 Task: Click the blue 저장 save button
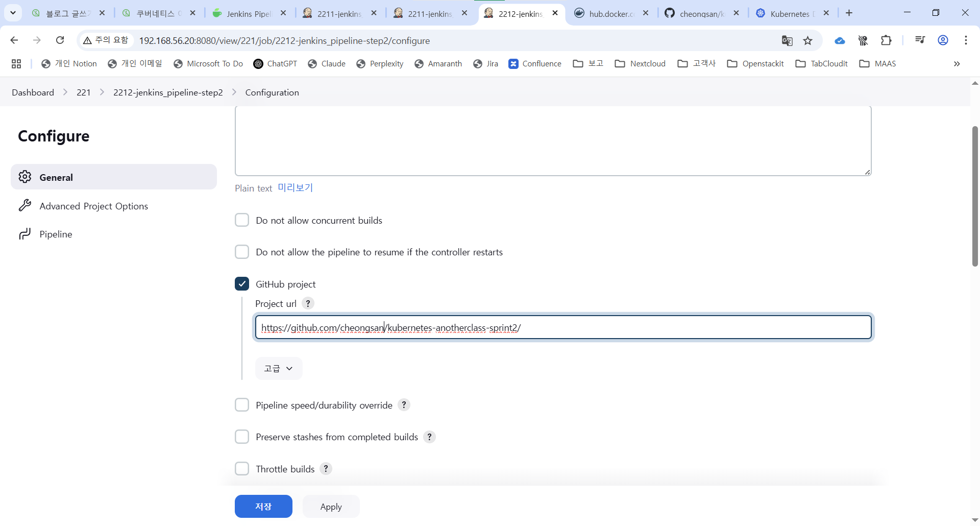point(263,507)
